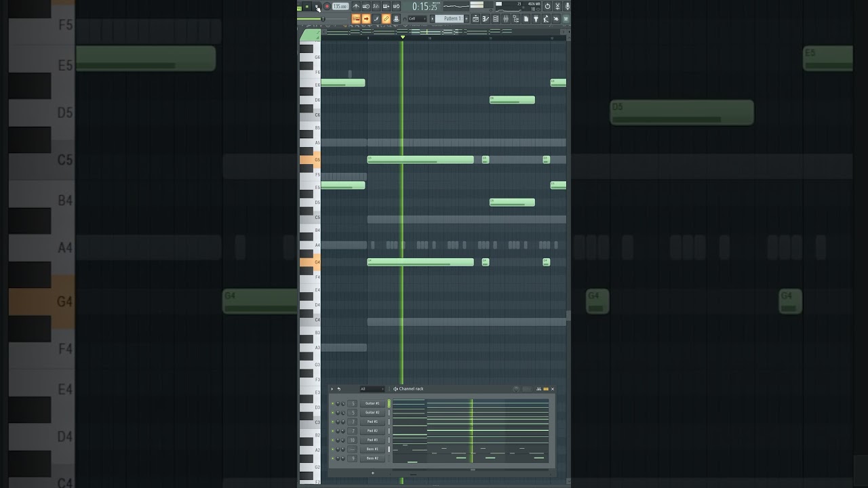Toggle the orange auto-scroll arrow icon
The width and height of the screenshot is (868, 488).
366,19
